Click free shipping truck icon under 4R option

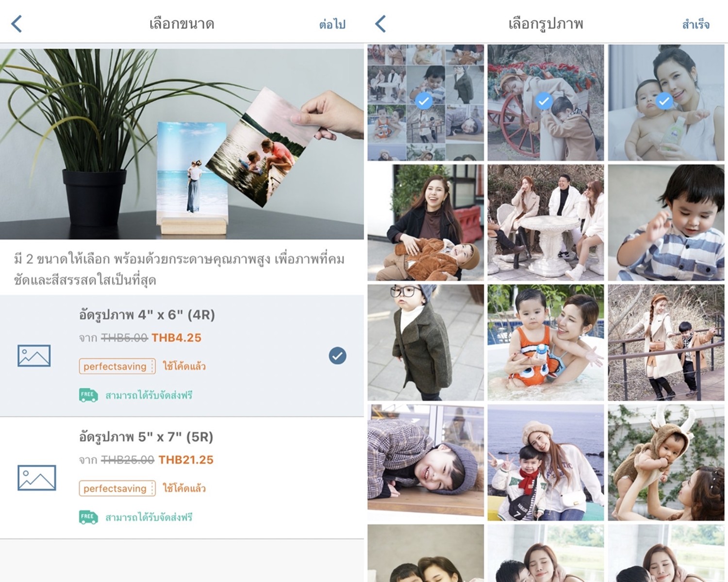point(88,395)
